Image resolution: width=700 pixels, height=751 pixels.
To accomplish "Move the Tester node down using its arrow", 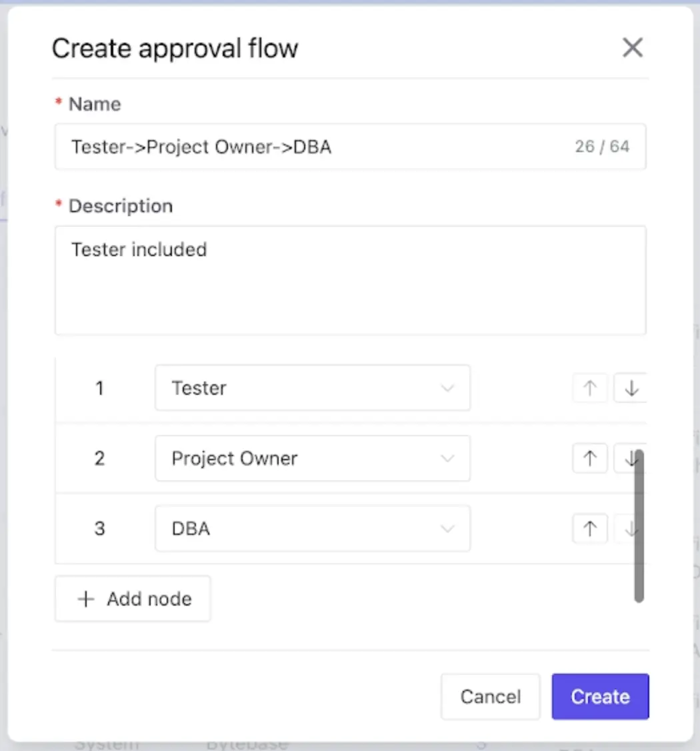I will (629, 388).
